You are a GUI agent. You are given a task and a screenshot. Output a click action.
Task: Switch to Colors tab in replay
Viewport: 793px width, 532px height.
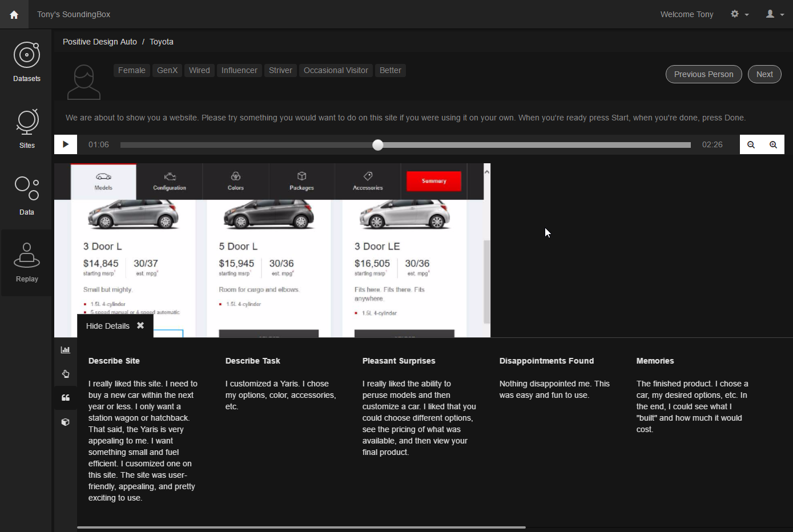tap(236, 182)
